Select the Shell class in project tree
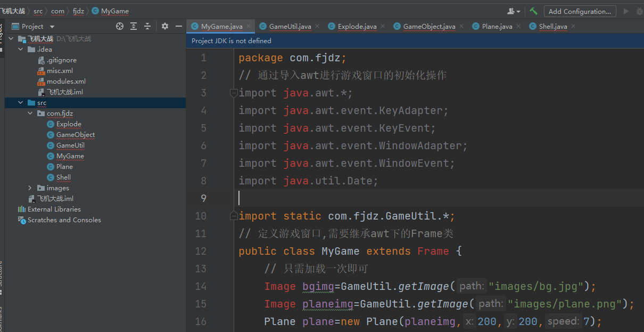The image size is (644, 332). pos(63,177)
